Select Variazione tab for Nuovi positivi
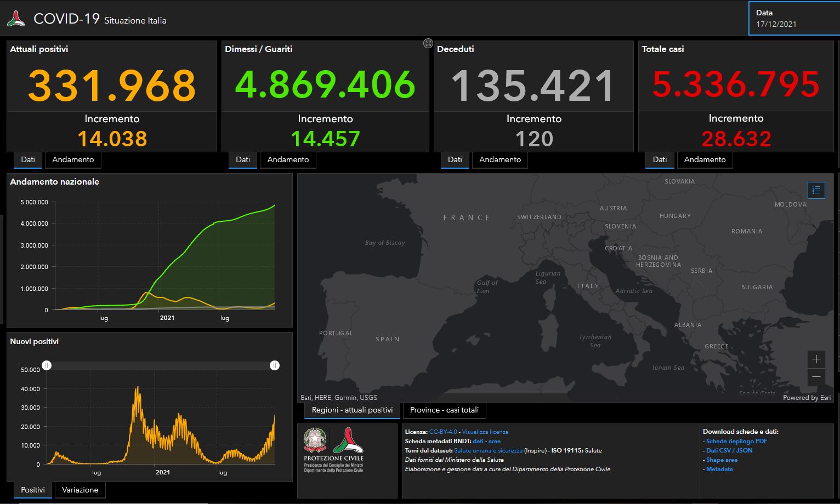 click(x=80, y=490)
